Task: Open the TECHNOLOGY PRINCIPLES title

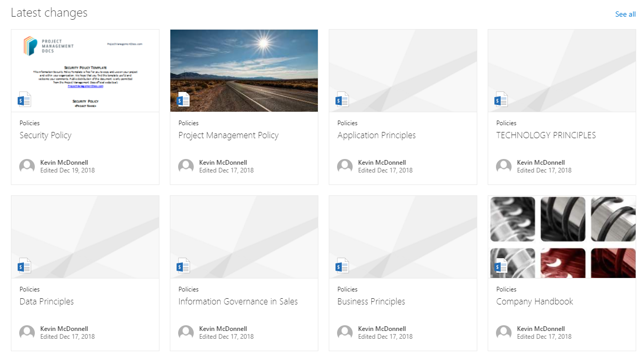Action: click(x=546, y=136)
